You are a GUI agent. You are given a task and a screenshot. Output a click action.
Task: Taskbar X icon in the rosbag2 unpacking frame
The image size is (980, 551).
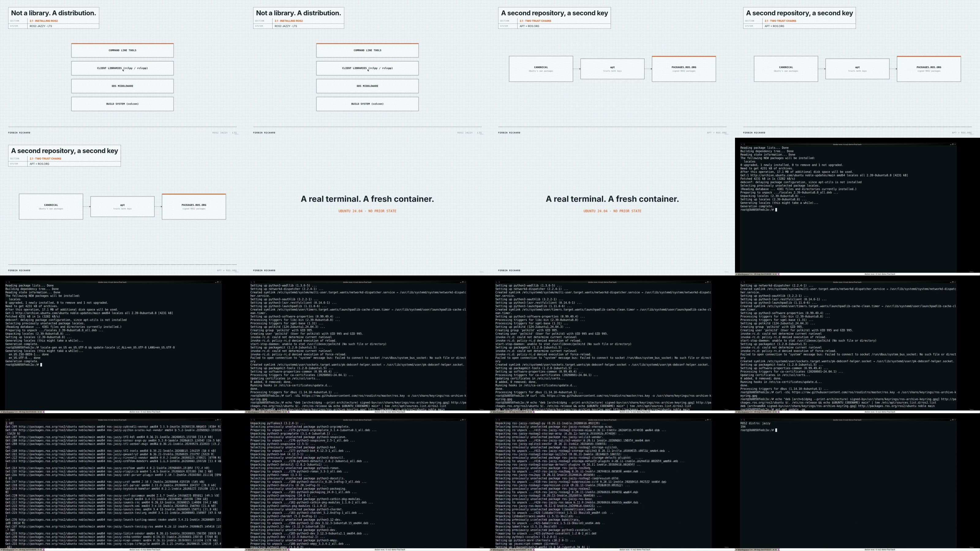point(534,550)
